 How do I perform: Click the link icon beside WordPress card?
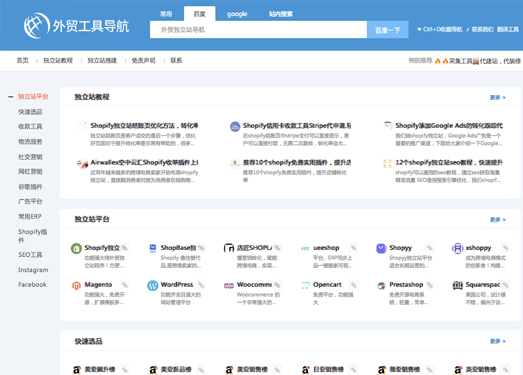[x=201, y=285]
